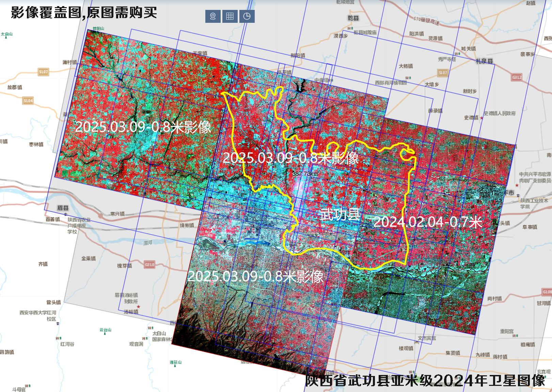Click the 影像覆盖图 title text
Image resolution: width=552 pixels, height=392 pixels.
[x=84, y=13]
